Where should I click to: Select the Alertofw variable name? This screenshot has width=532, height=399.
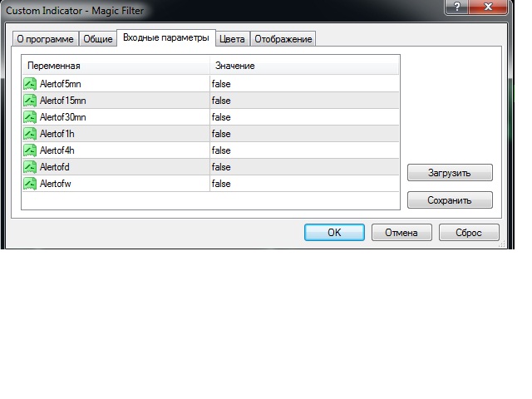56,184
